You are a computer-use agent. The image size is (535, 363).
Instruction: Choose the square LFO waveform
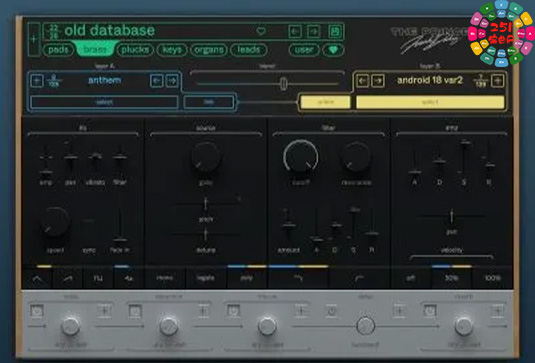click(x=98, y=279)
